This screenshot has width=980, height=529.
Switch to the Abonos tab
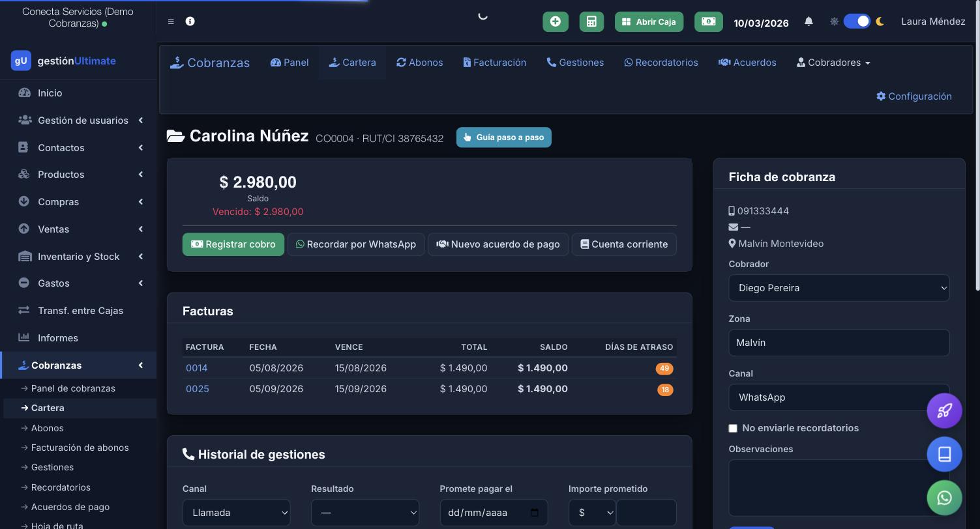[x=420, y=63]
